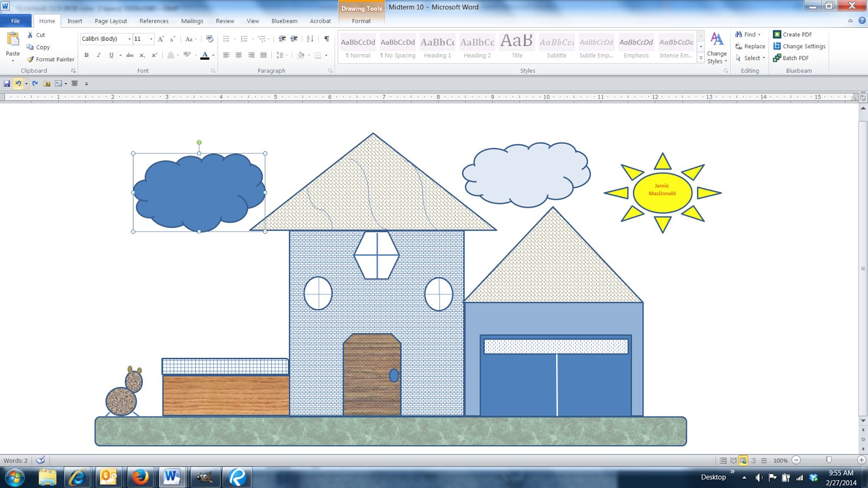This screenshot has height=488, width=868.
Task: Switch to the Drawing Tools Format tab
Action: click(x=361, y=21)
